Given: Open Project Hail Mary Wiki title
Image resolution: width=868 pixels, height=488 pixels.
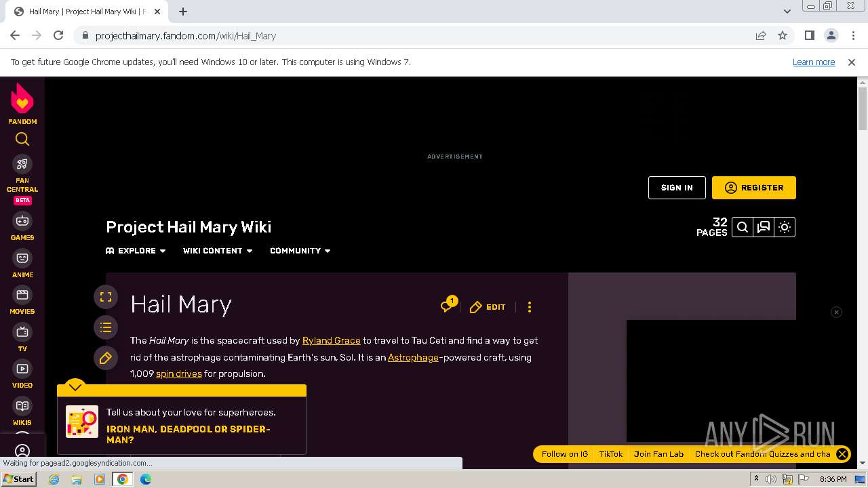Looking at the screenshot, I should click(x=189, y=227).
